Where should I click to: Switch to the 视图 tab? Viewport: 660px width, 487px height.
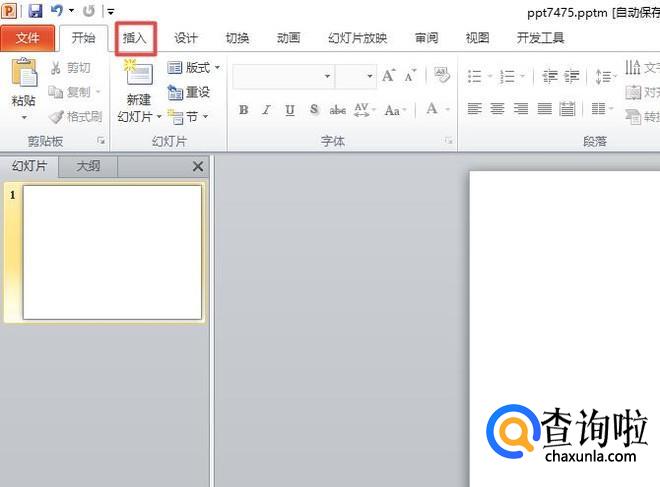point(477,38)
